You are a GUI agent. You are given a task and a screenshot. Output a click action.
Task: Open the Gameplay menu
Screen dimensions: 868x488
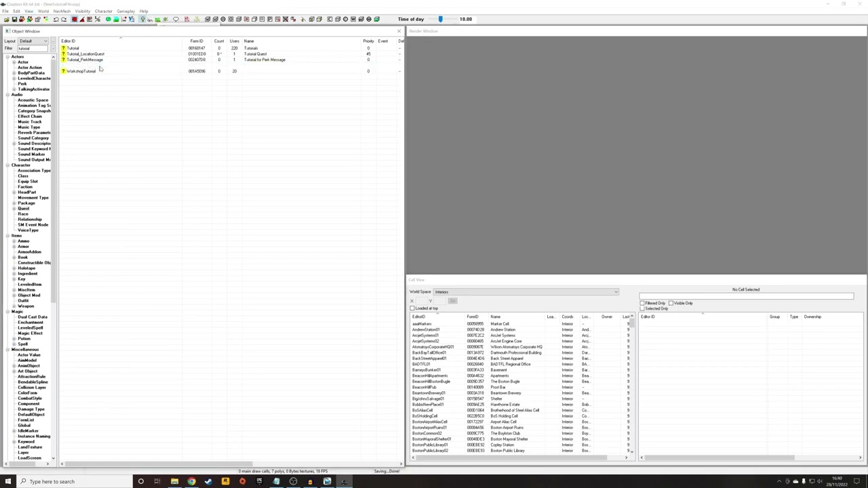[125, 12]
